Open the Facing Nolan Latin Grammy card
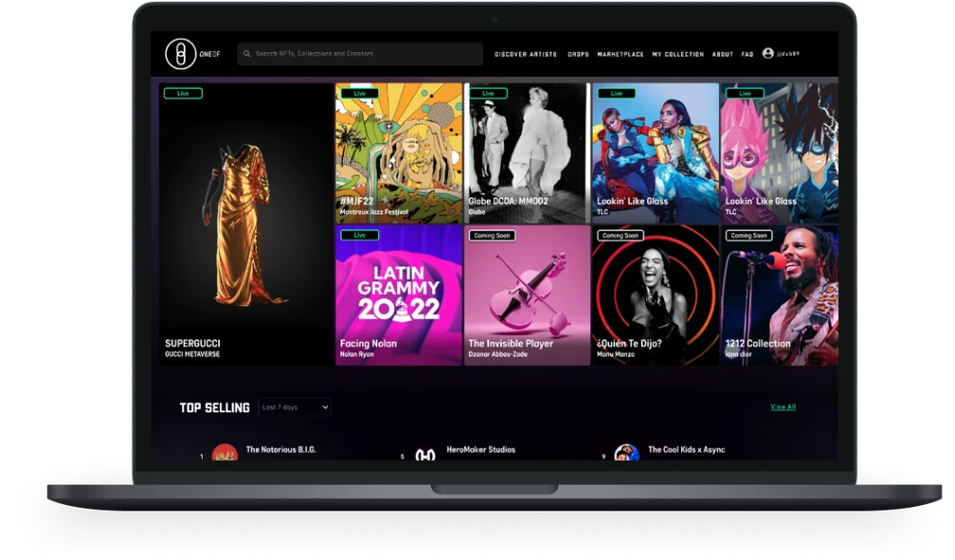The width and height of the screenshot is (955, 560). coord(399,296)
